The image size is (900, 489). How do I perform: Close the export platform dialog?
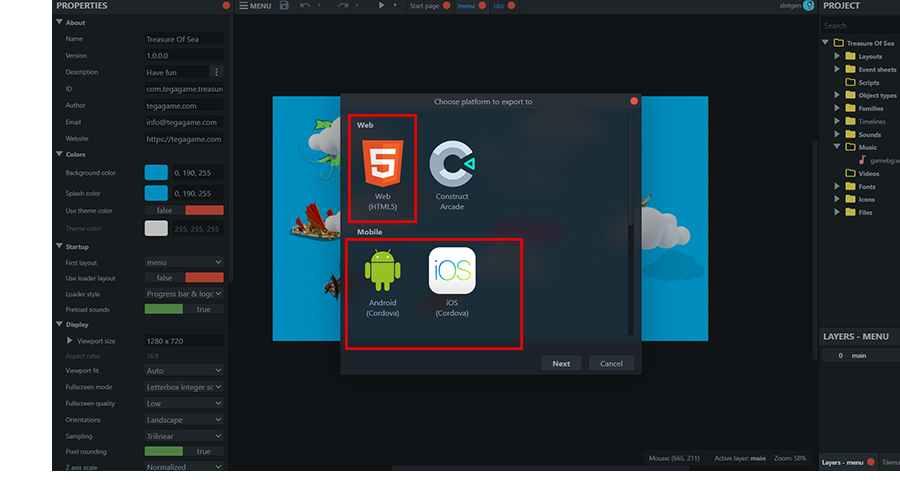tap(634, 101)
